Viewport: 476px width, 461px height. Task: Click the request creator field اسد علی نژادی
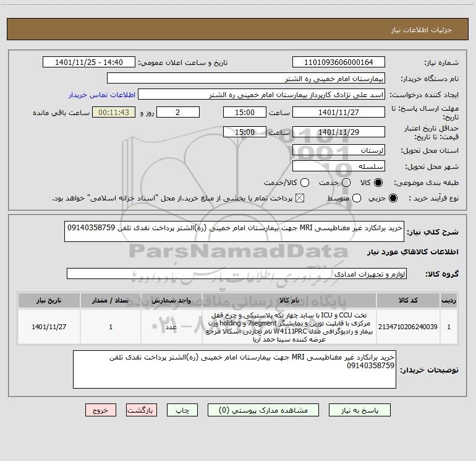[x=261, y=95]
